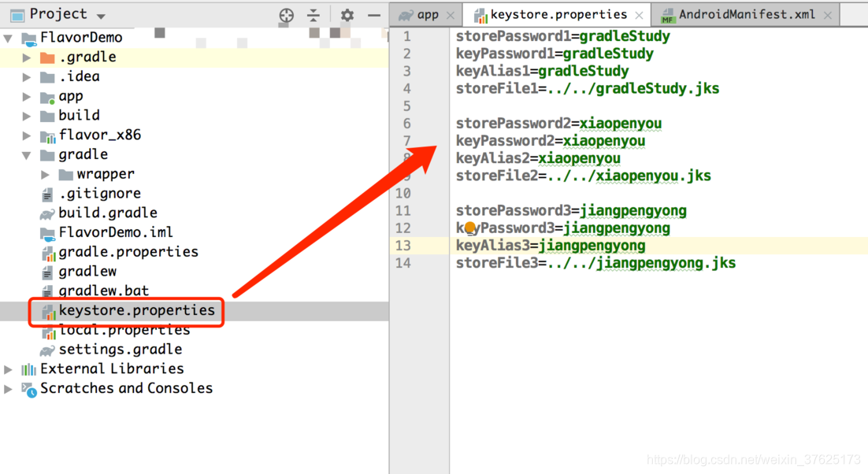Expand Scratches and Consoles node
The height and width of the screenshot is (474, 868).
point(8,388)
